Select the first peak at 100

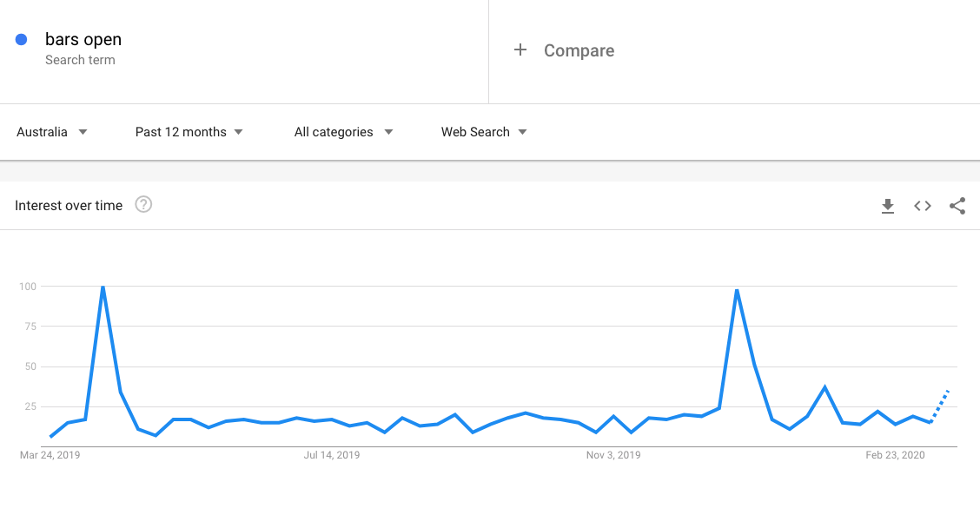click(103, 287)
